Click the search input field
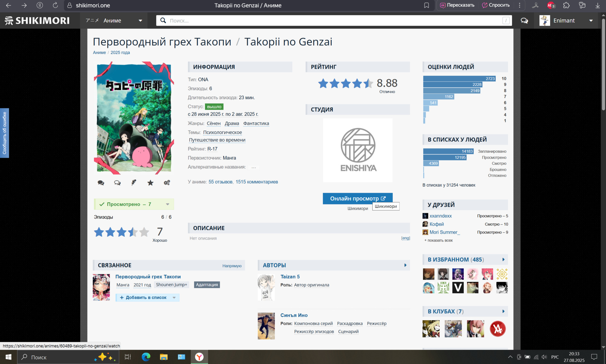606x364 pixels. click(334, 21)
